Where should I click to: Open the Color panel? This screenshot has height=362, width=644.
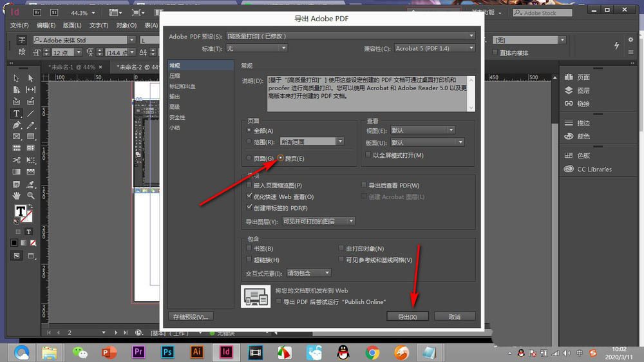tap(577, 136)
